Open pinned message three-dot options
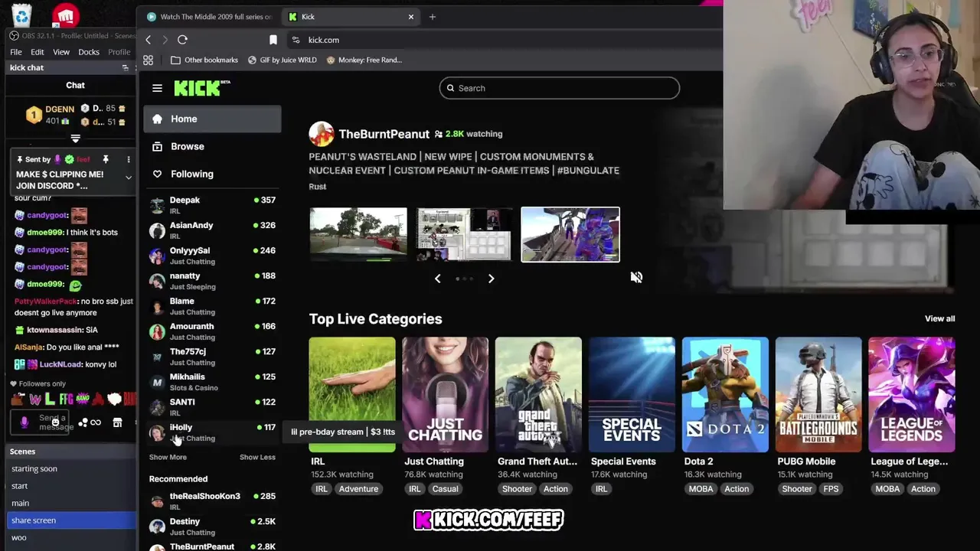This screenshot has height=551, width=980. 129,159
